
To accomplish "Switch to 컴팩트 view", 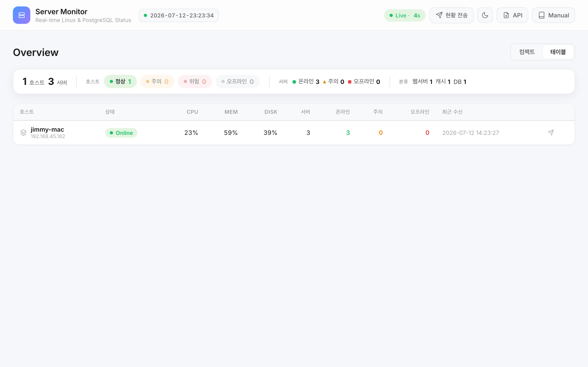I will [527, 52].
